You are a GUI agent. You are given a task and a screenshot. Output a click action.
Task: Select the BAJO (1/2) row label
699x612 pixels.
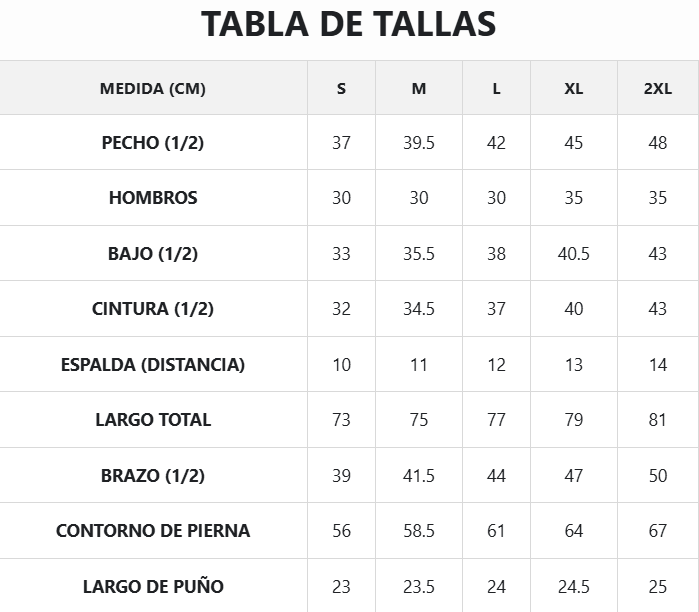coord(153,253)
